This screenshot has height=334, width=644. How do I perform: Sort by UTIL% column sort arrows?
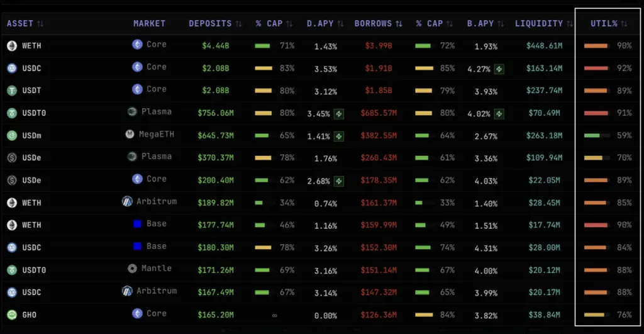624,24
